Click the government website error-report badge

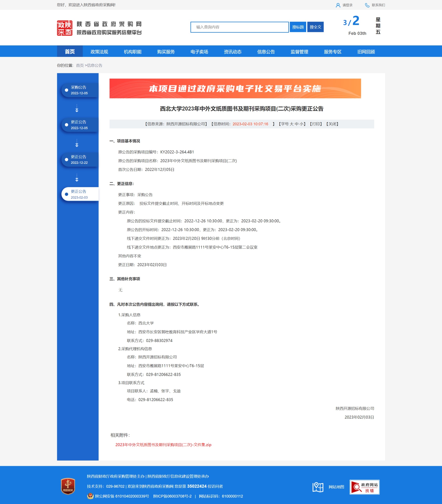click(364, 487)
